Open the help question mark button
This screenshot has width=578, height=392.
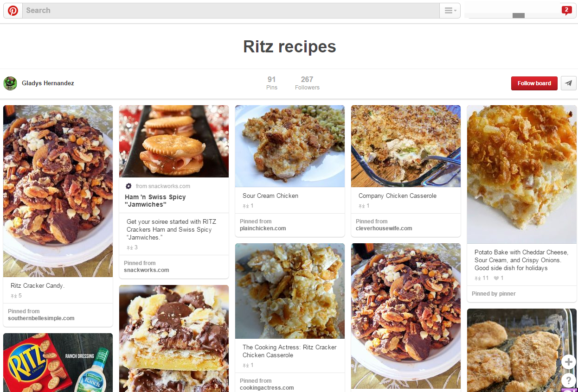(x=568, y=380)
